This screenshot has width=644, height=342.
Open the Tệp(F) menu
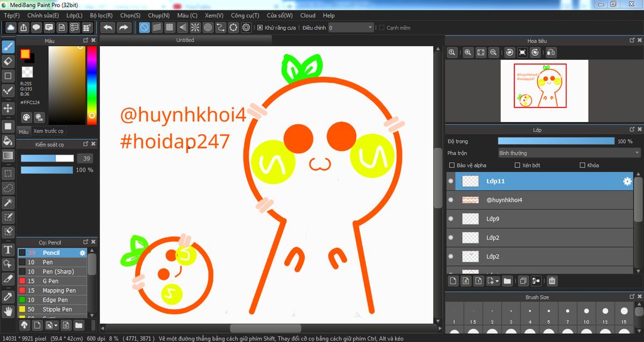pos(11,15)
